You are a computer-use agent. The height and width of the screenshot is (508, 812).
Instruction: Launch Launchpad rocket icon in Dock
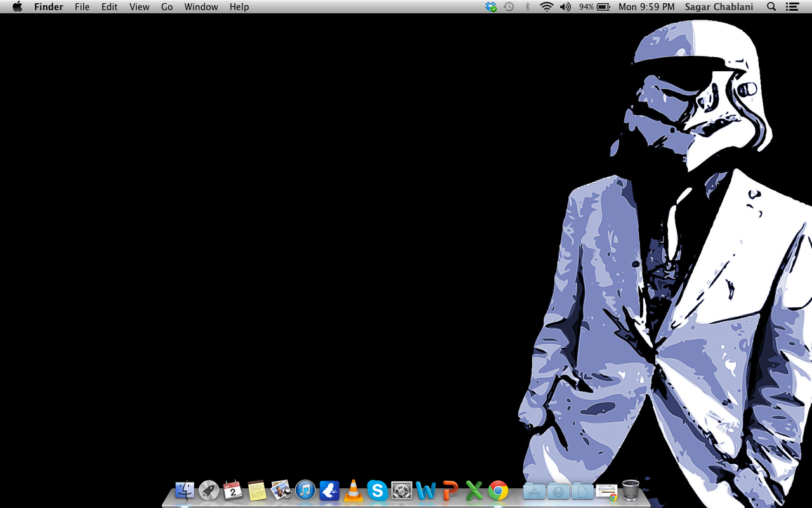pyautogui.click(x=209, y=490)
